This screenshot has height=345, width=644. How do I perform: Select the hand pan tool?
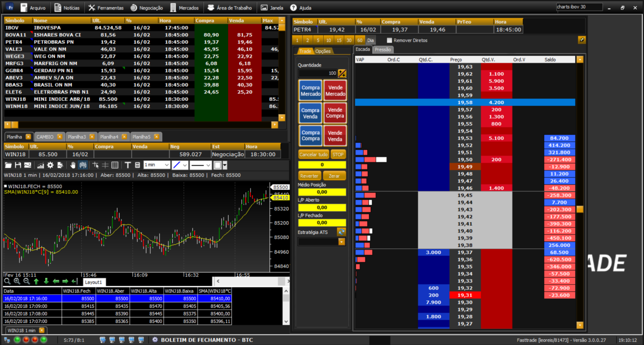(x=73, y=165)
